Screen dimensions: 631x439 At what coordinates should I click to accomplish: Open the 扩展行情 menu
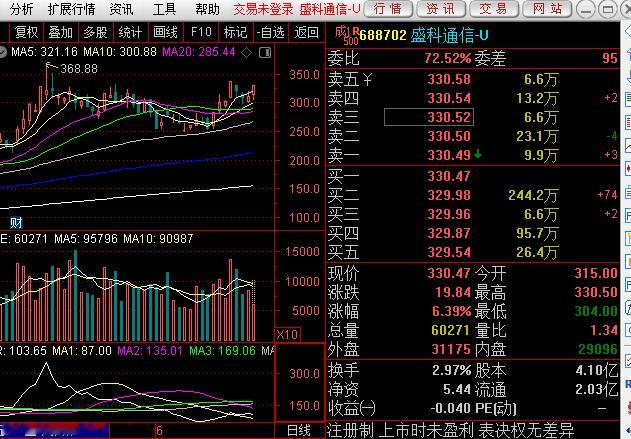click(x=72, y=9)
